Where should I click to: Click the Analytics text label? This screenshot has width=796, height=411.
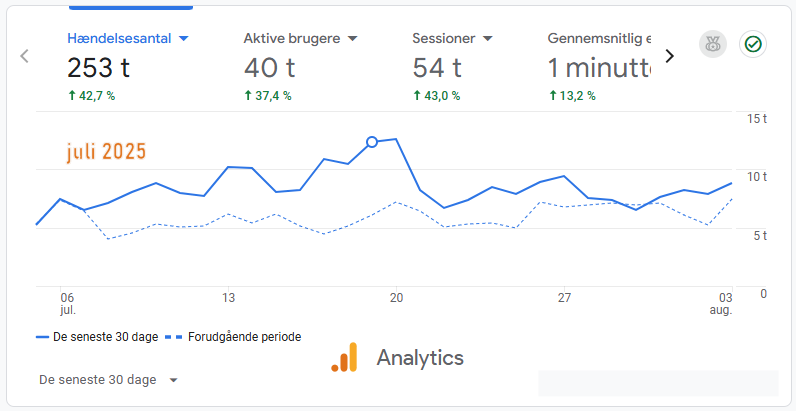pyautogui.click(x=420, y=358)
